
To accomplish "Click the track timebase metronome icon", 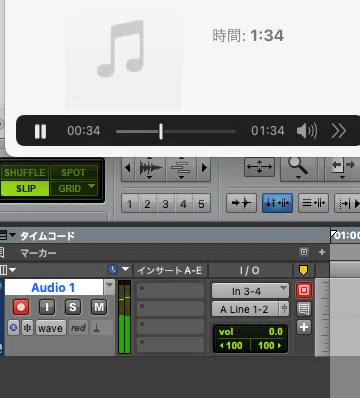I will tap(97, 328).
